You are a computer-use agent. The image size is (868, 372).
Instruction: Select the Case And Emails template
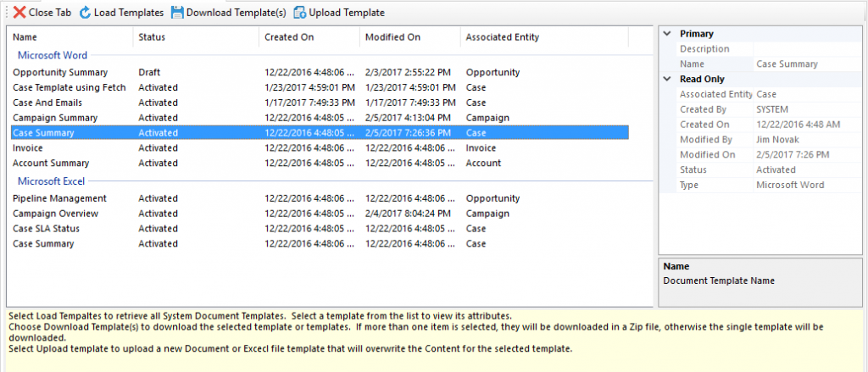(320, 103)
